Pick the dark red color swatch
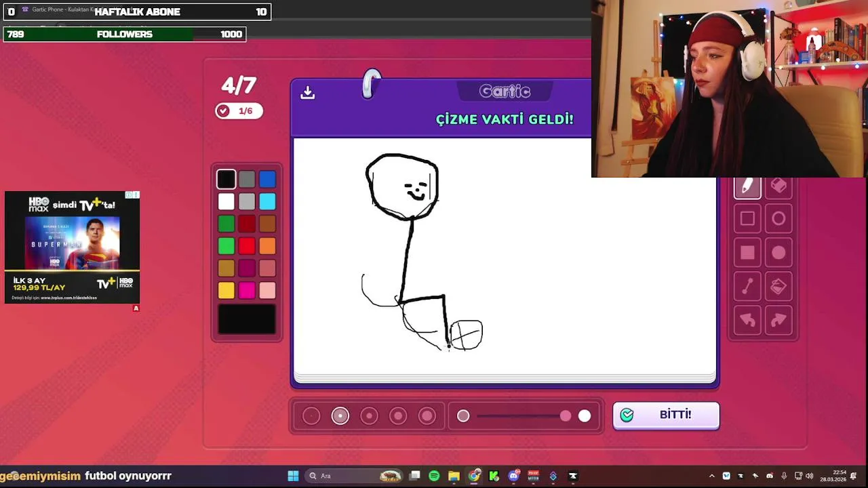Image resolution: width=868 pixels, height=488 pixels. [247, 224]
